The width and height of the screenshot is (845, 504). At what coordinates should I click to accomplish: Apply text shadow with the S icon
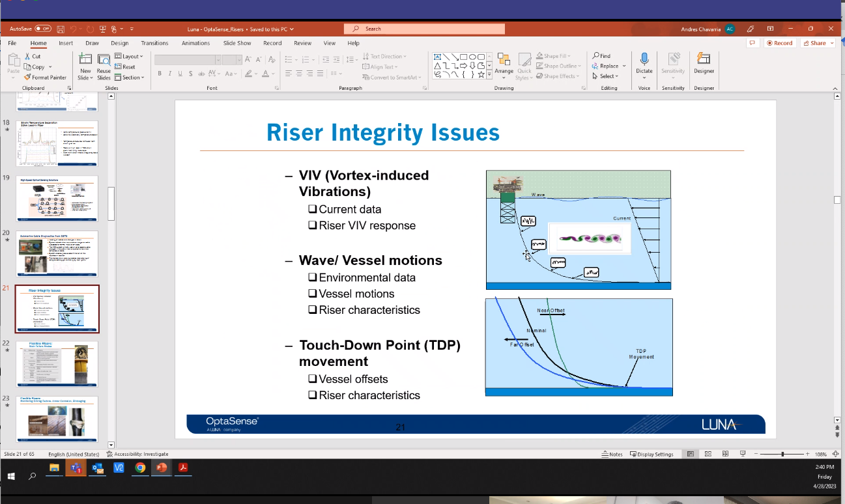tap(190, 74)
